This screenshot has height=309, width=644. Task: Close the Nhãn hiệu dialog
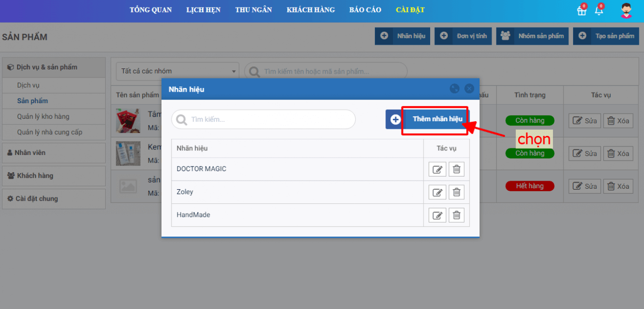[x=469, y=89]
